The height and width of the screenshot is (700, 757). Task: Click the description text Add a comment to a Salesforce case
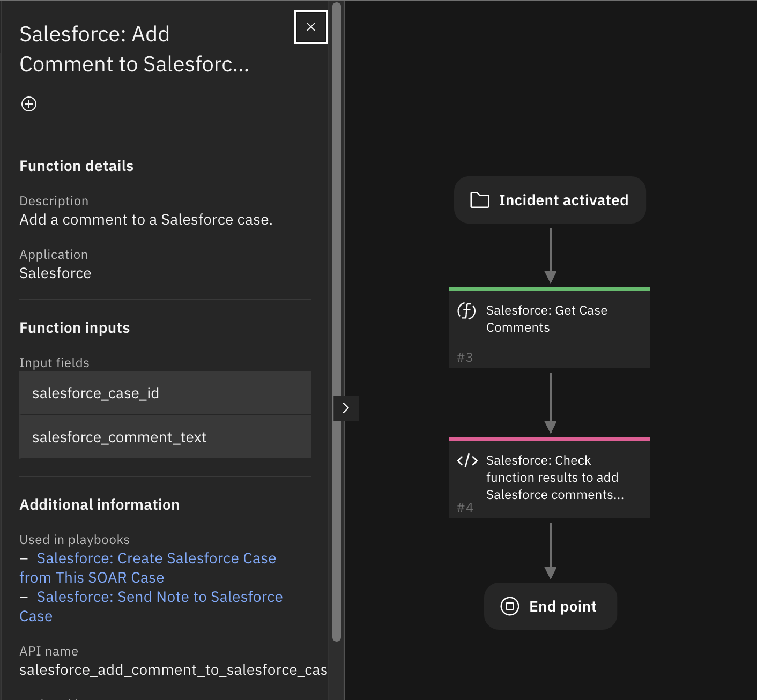[x=146, y=220]
